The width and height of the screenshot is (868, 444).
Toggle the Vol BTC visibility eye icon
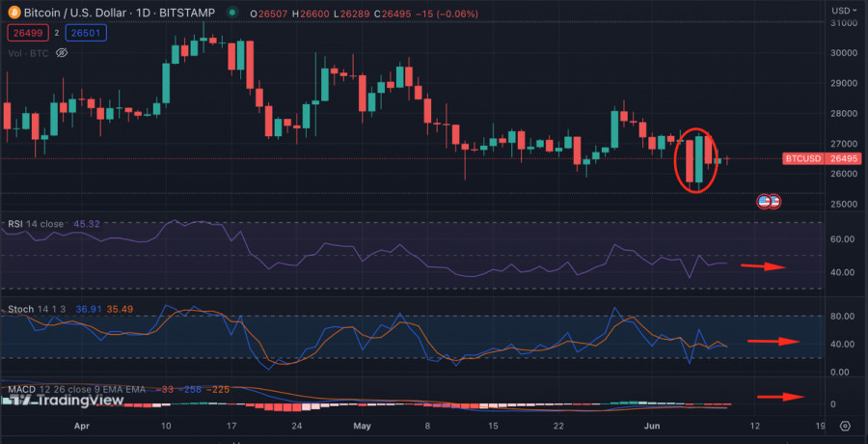(x=62, y=53)
